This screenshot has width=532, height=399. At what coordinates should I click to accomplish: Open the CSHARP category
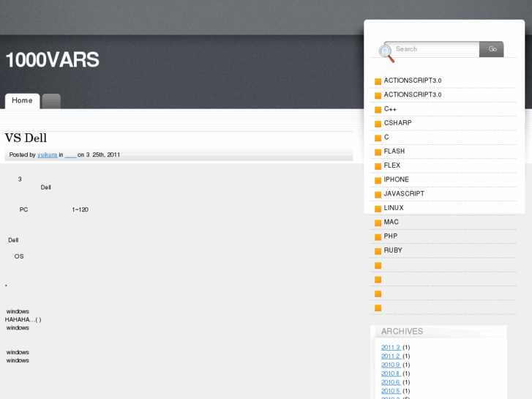(x=397, y=123)
